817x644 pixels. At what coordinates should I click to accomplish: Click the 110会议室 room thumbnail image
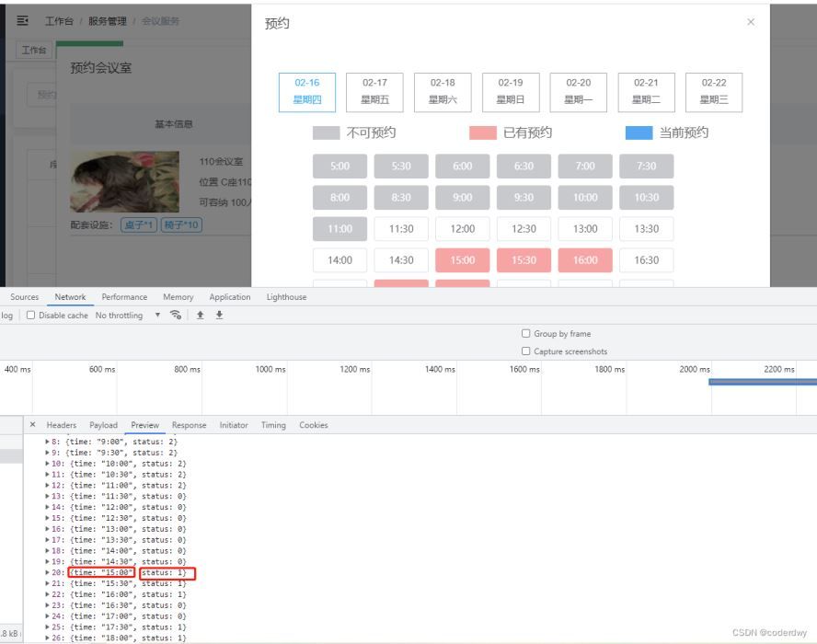coord(125,181)
